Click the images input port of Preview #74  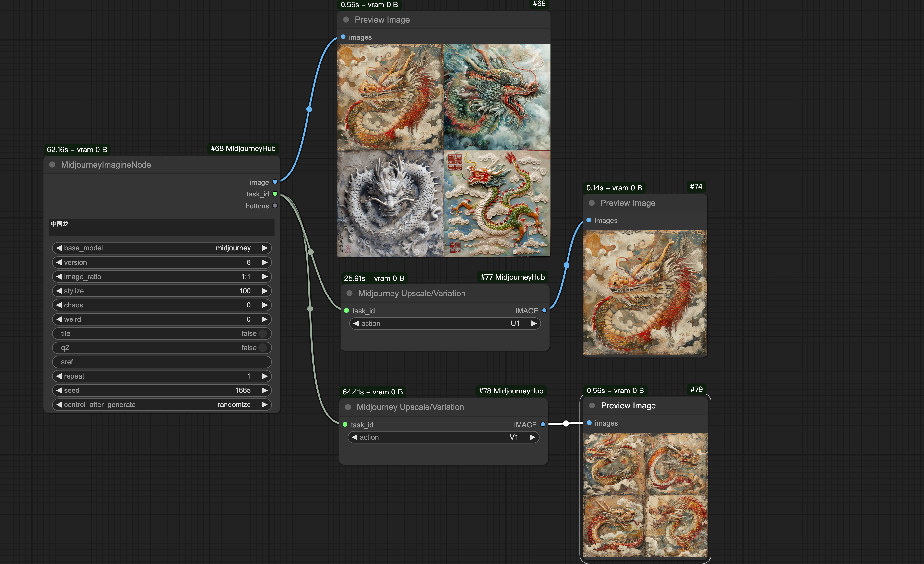pos(589,220)
